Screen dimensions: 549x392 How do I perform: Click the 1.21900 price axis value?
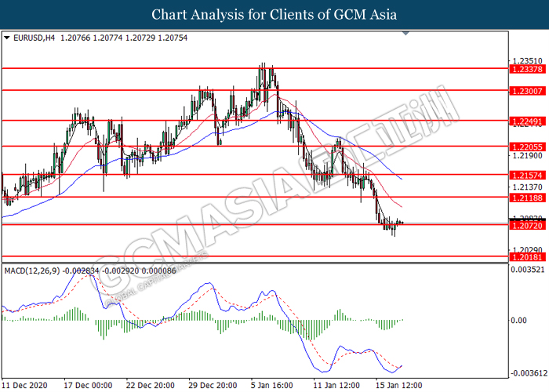527,155
